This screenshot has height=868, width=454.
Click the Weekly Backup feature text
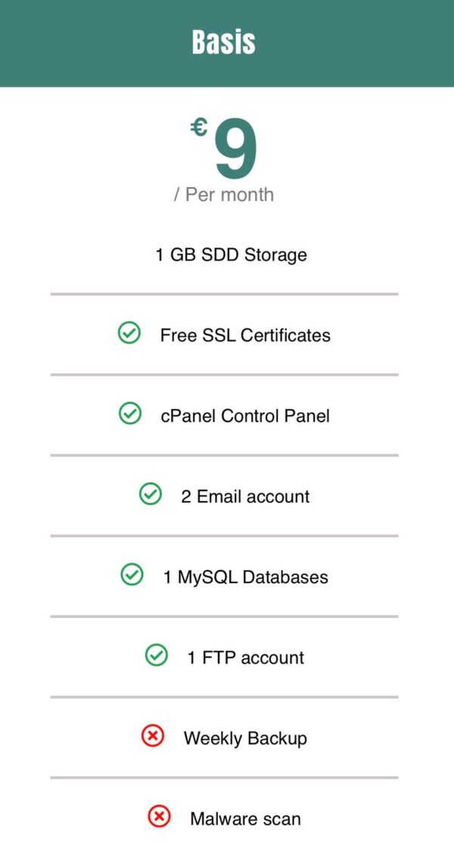(245, 738)
